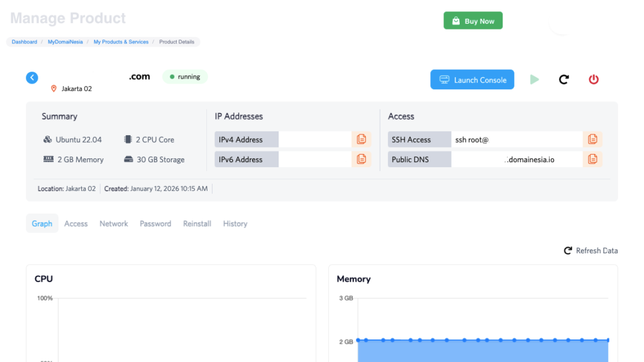Open the Network tab
644x362 pixels.
pyautogui.click(x=113, y=223)
